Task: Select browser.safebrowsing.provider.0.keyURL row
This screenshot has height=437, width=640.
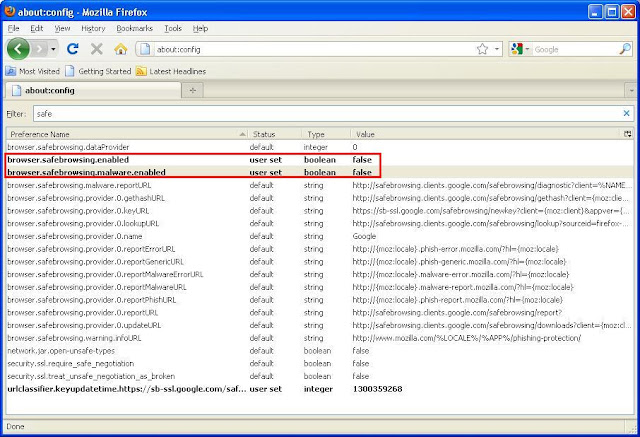Action: (x=320, y=211)
